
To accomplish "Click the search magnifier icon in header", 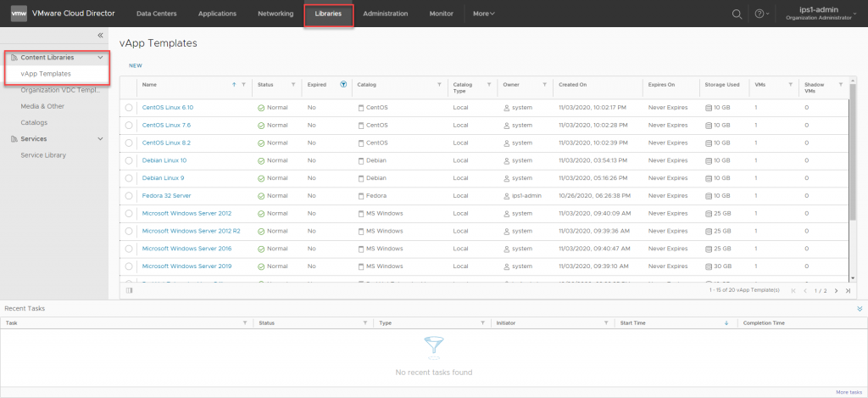I will click(x=737, y=14).
